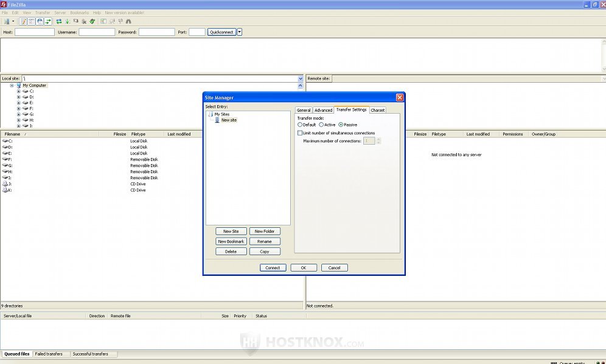Click the Rename button

(265, 241)
